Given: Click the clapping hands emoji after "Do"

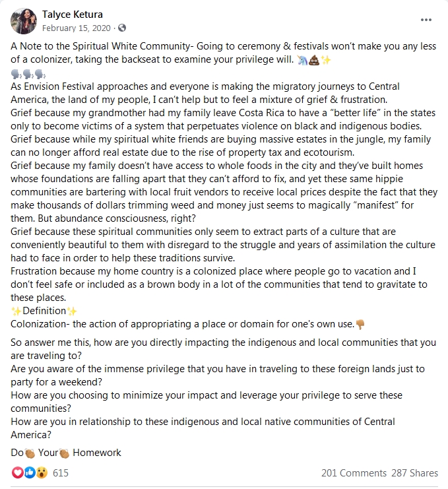Looking at the screenshot, I should pyautogui.click(x=30, y=453).
